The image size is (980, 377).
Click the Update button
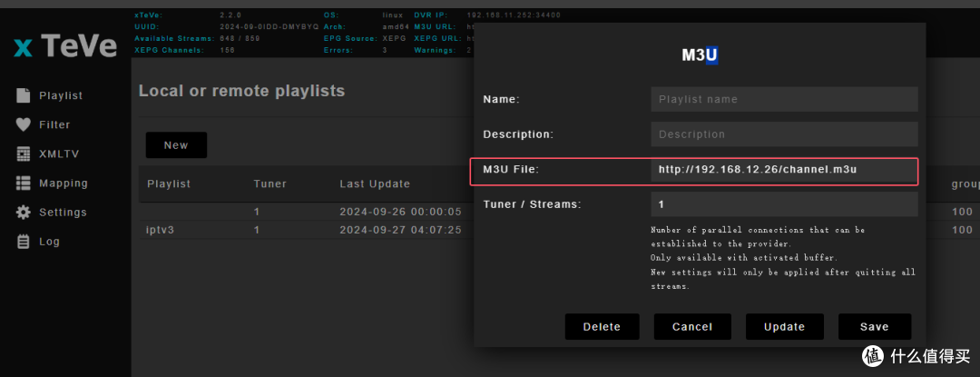click(x=784, y=326)
